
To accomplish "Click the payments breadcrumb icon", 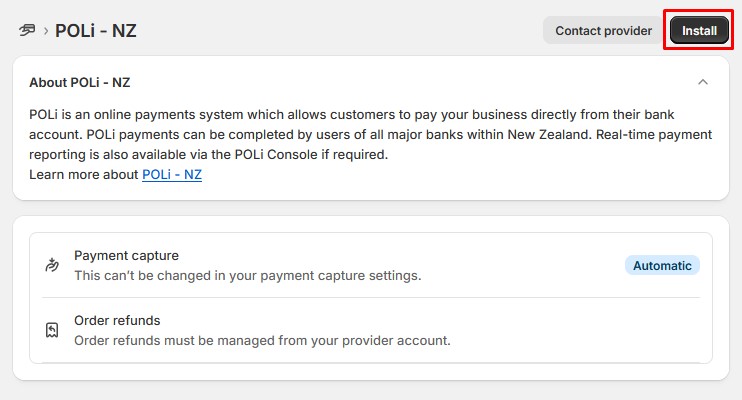I will (x=27, y=30).
